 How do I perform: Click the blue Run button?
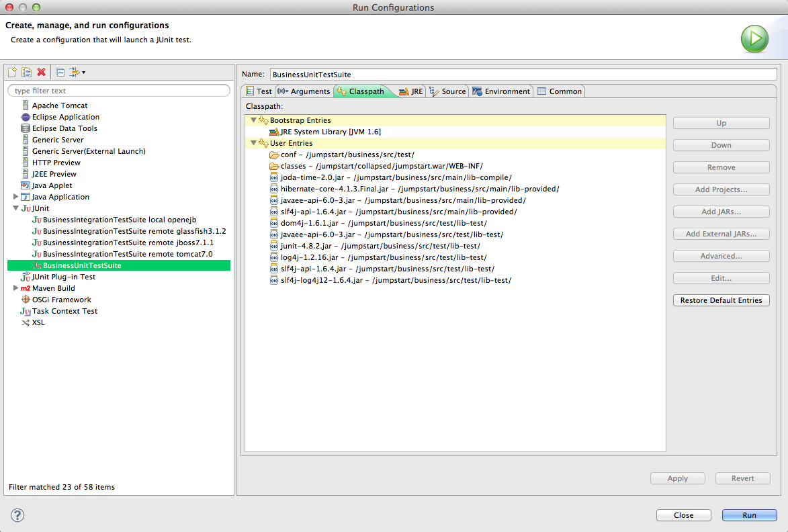coord(749,515)
